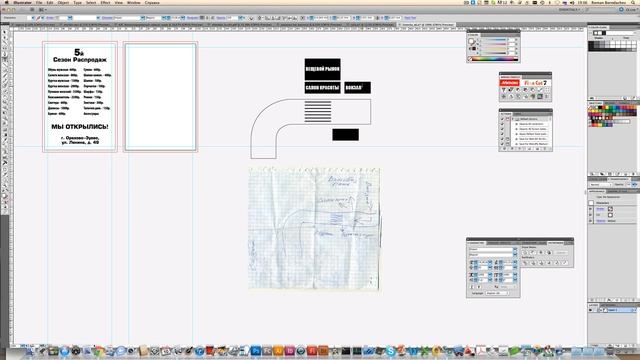Open the Language dropdown in the Character panel
This screenshot has width=640, height=360.
497,293
